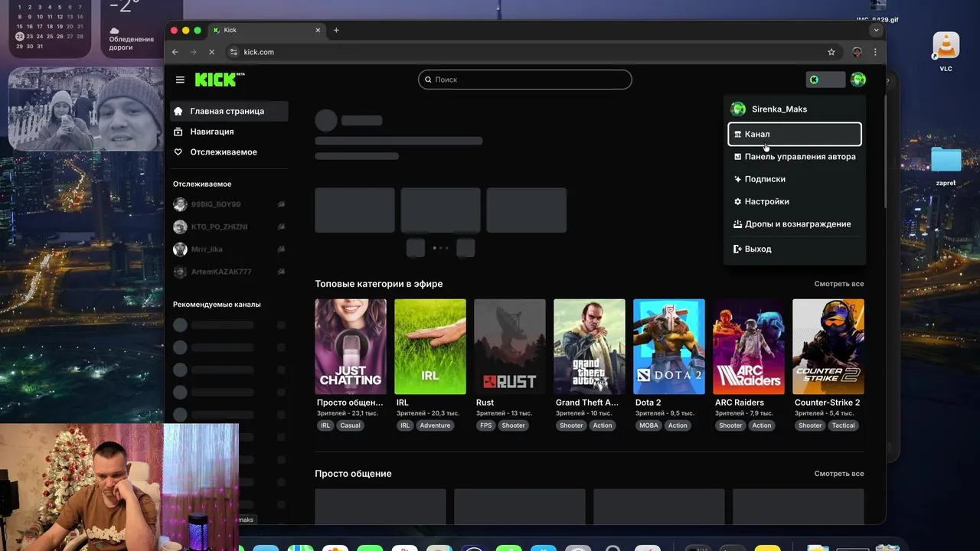980x551 pixels.
Task: Click offline icon beside Mrrr_lika
Action: (281, 249)
